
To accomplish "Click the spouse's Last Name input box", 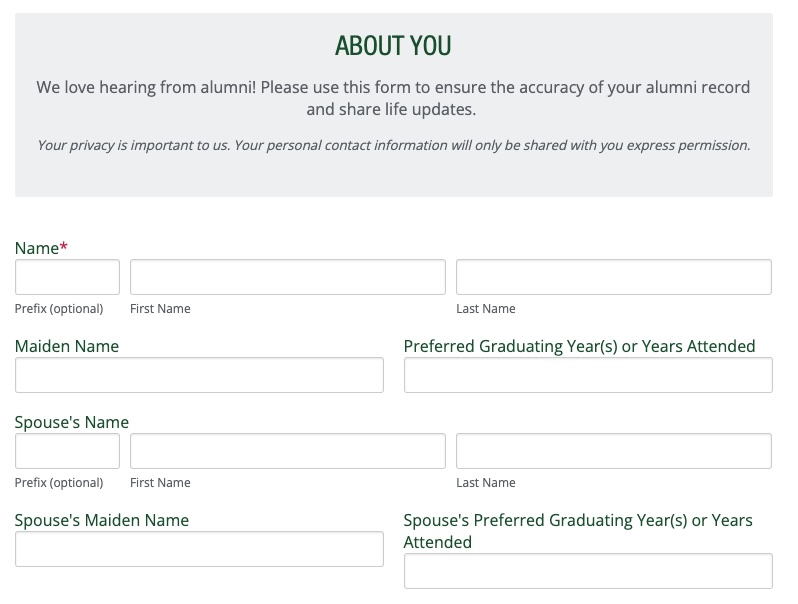I will click(613, 451).
